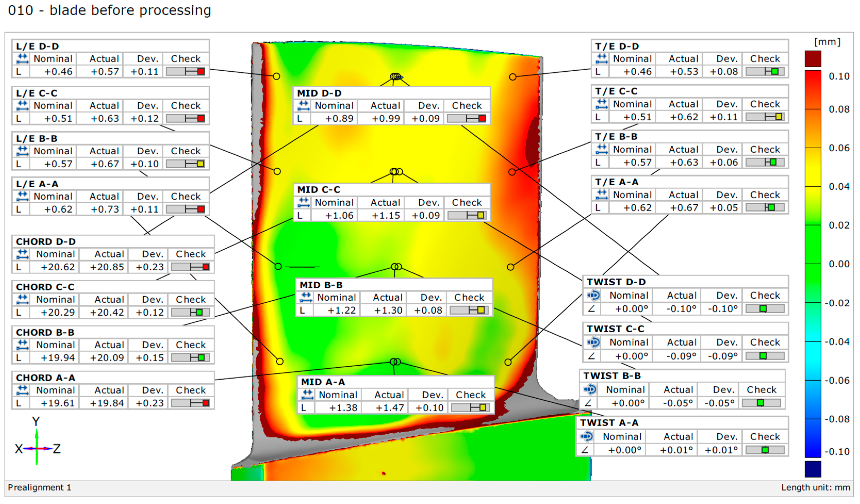Click the L/E B-B measurement point circle
The height and width of the screenshot is (504, 860).
277,172
